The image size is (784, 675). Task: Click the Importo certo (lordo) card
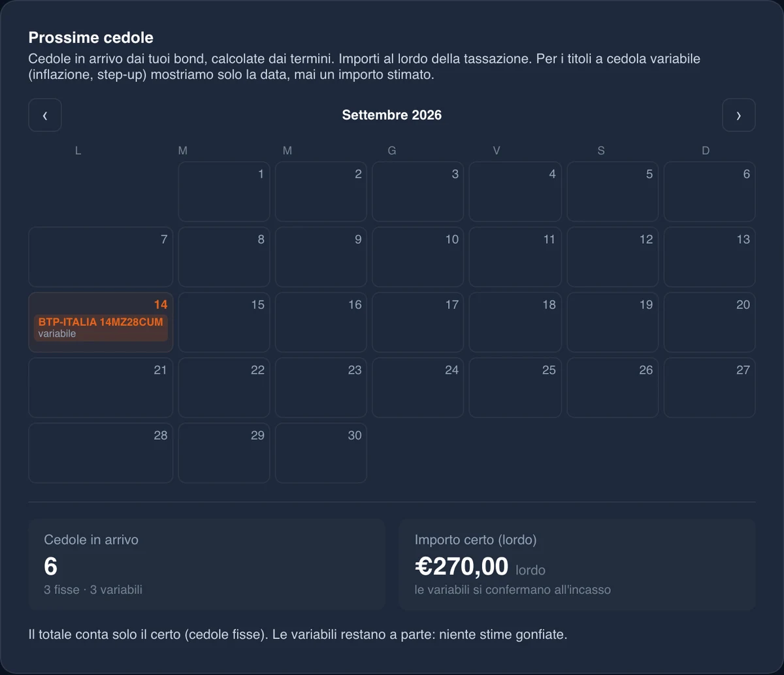(577, 565)
